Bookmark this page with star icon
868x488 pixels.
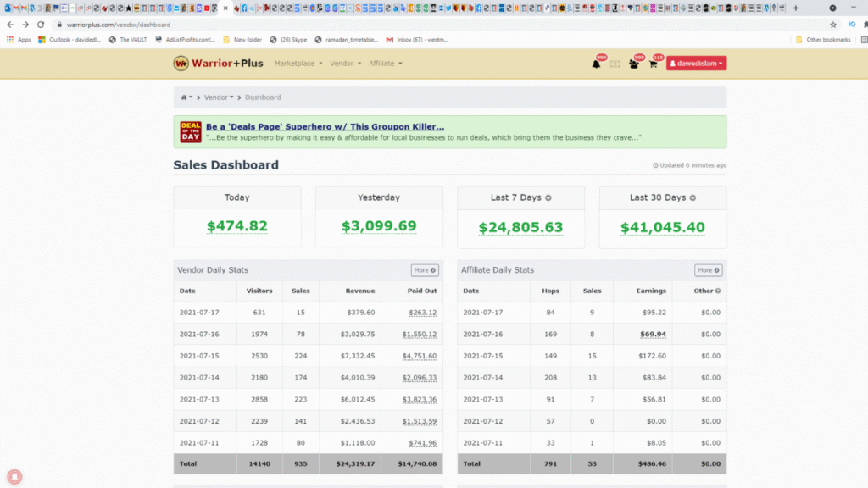pos(833,25)
